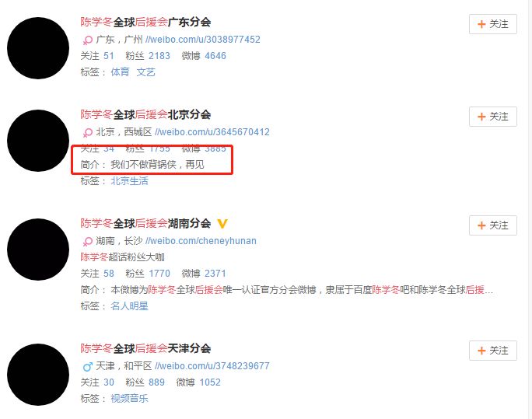Follow the 天津分会 account with 关注
Image resolution: width=532 pixels, height=419 pixels.
click(x=492, y=351)
